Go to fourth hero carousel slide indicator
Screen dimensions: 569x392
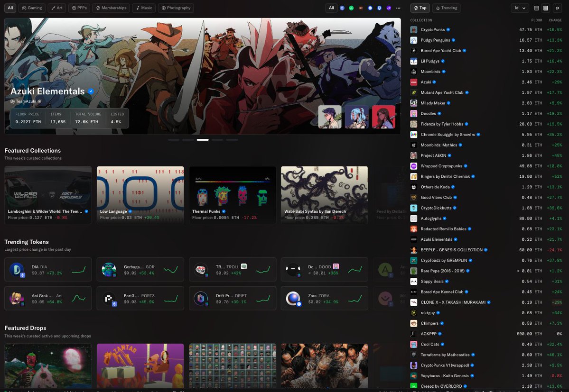pyautogui.click(x=217, y=140)
